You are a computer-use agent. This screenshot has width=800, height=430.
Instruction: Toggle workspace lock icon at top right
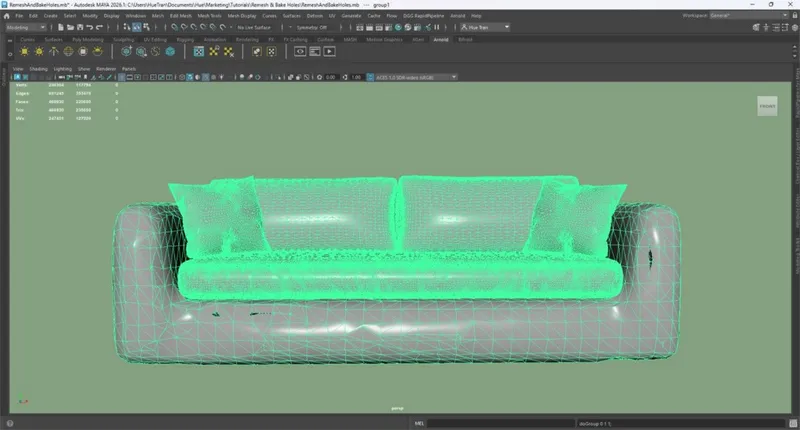tap(794, 15)
